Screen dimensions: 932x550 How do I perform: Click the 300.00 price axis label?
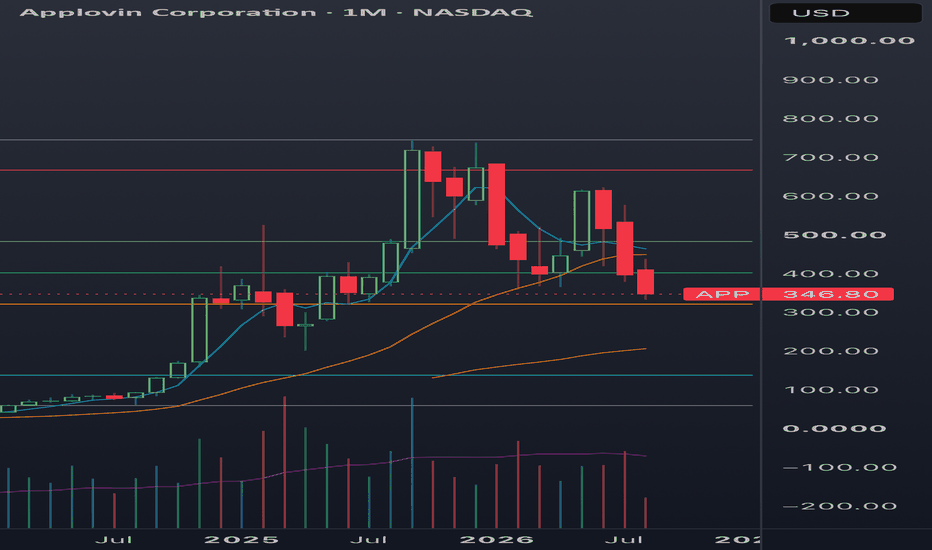(x=830, y=312)
